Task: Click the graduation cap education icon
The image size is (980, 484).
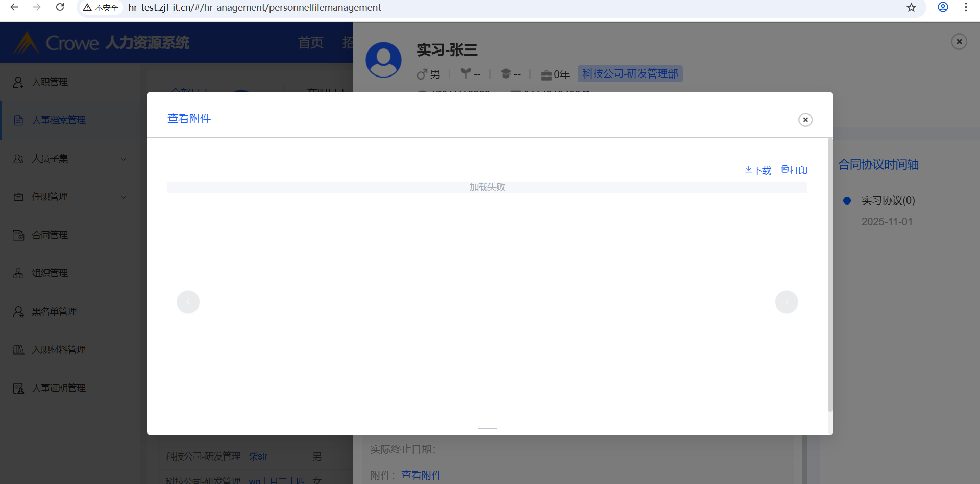Action: [506, 74]
